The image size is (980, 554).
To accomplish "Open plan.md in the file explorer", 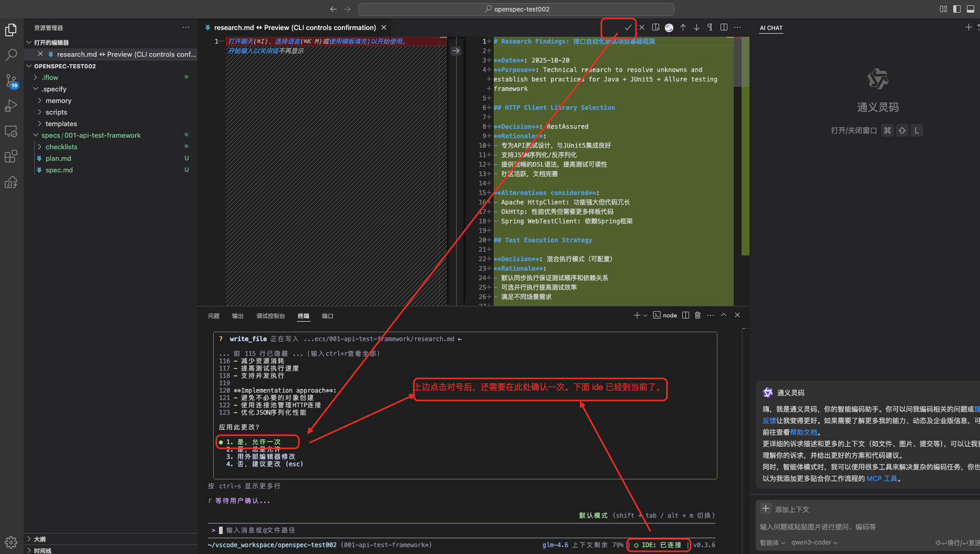I will tap(58, 158).
